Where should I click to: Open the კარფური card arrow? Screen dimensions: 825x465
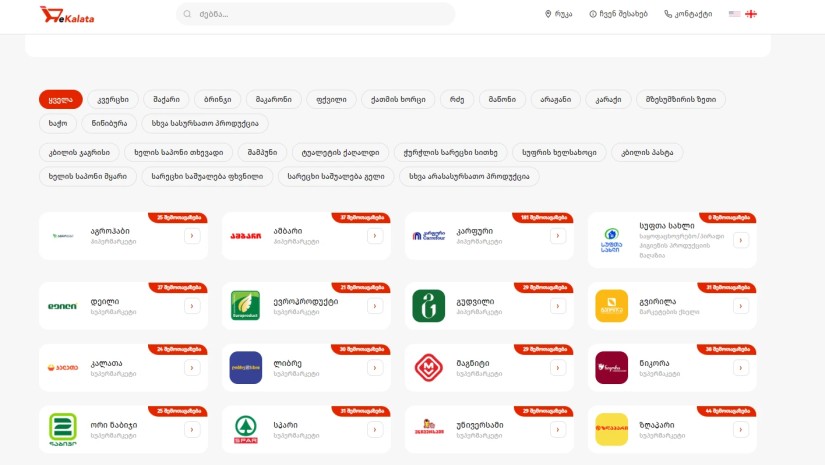coord(558,236)
